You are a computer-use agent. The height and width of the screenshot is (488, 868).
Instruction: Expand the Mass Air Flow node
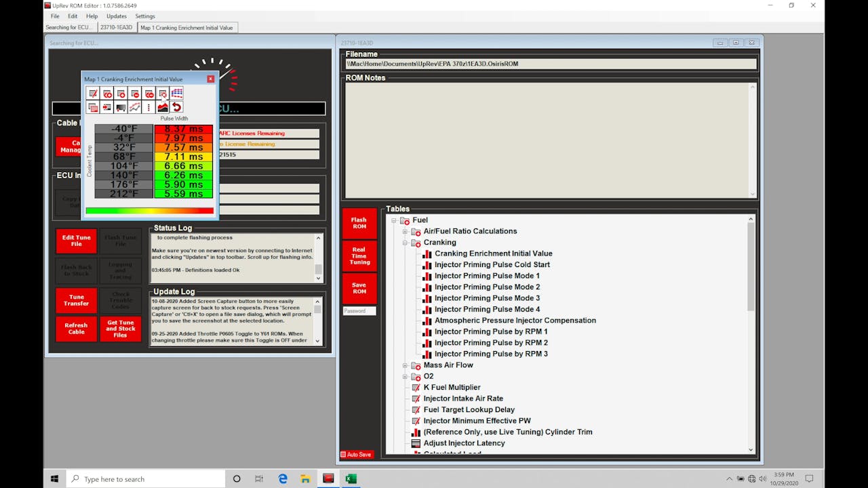(x=405, y=365)
